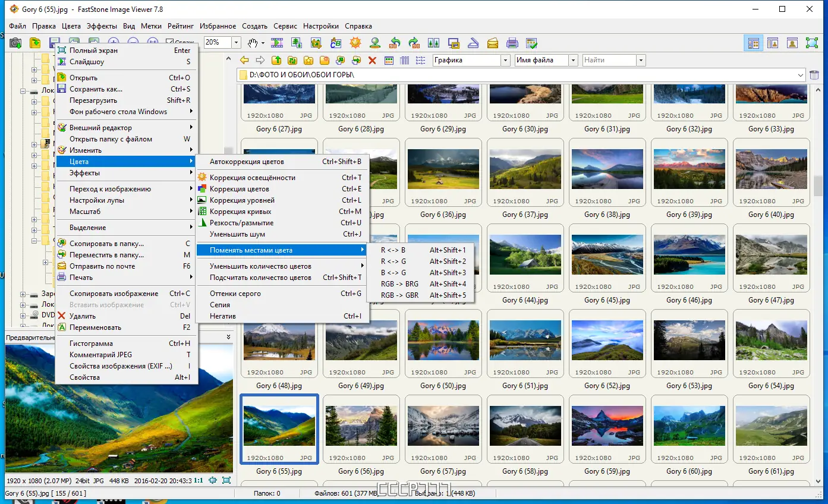Switch to fullscreen thumbnail browser view mode
Screen dimensions: 828x504
coord(812,43)
